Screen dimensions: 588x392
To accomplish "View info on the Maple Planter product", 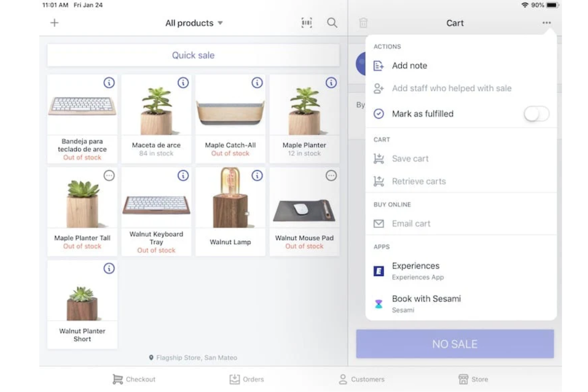I will [x=331, y=83].
